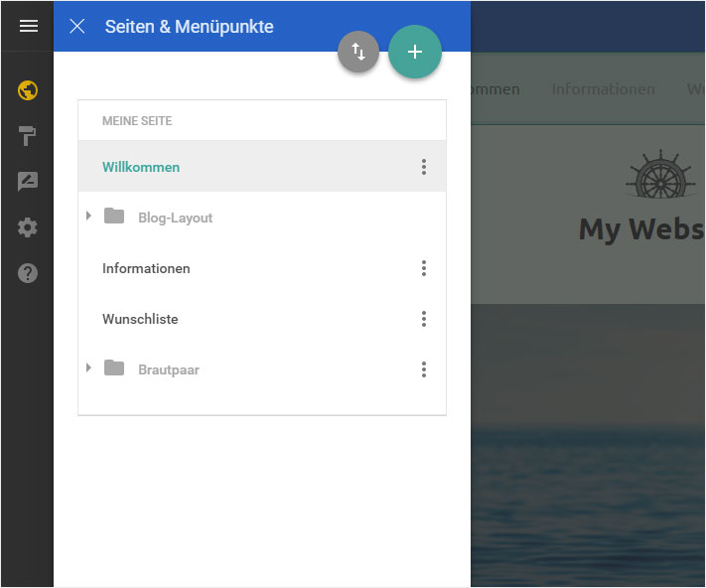Image resolution: width=706 pixels, height=588 pixels.
Task: Select the Willkommen page entry
Action: 262,166
